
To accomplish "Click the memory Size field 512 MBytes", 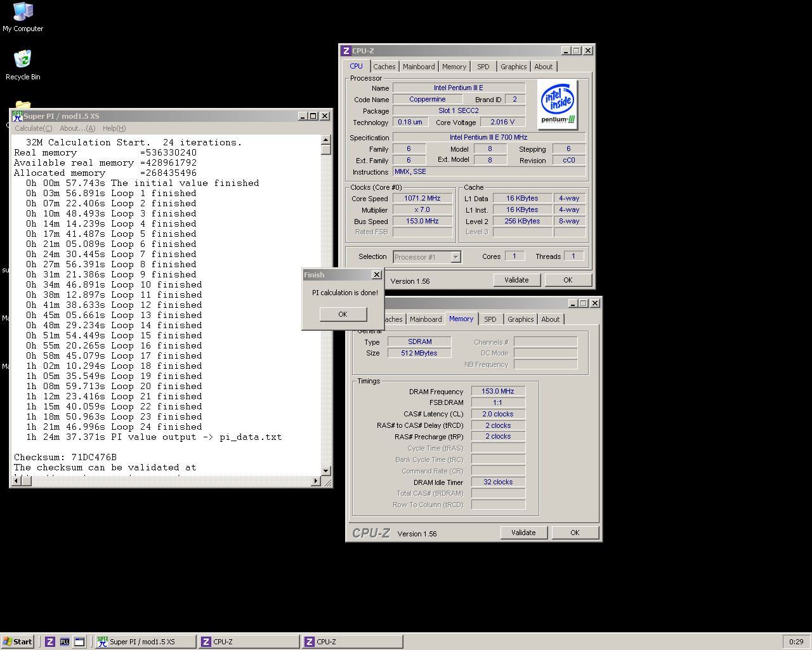I will [x=420, y=353].
